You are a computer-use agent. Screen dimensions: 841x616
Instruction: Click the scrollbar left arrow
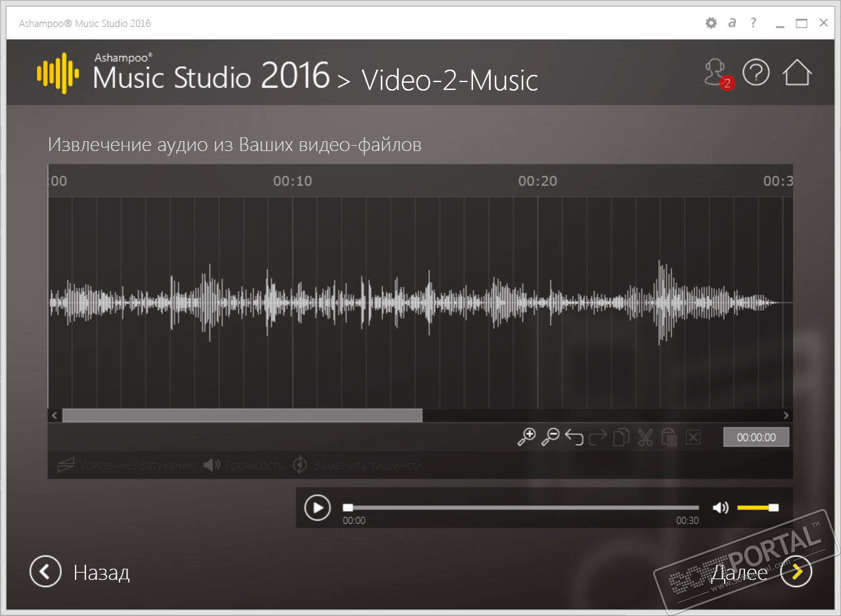tap(55, 416)
